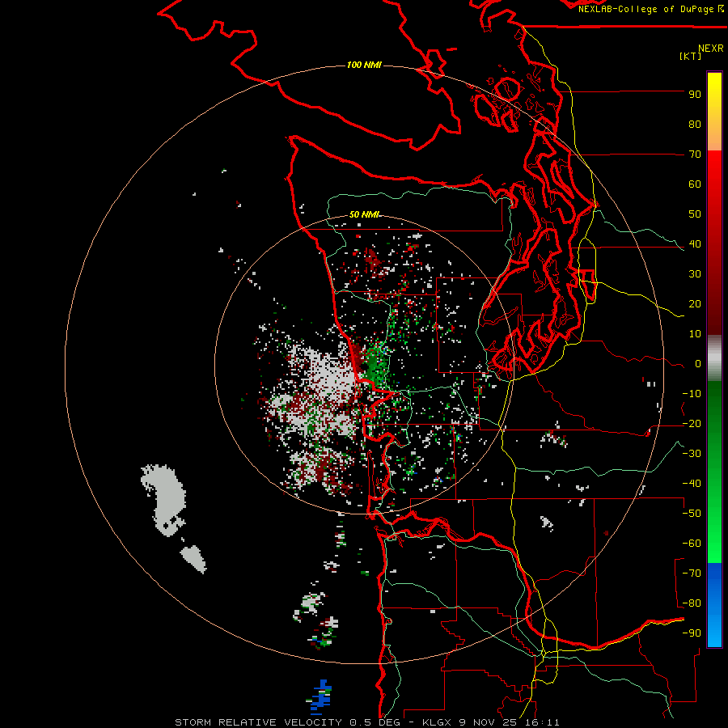Viewport: 728px width, 728px height.
Task: Click the -60 value on the velocity scale
Action: tap(692, 544)
